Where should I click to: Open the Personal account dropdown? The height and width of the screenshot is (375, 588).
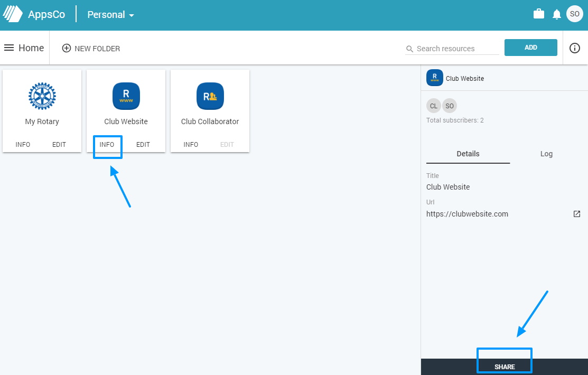tap(110, 15)
